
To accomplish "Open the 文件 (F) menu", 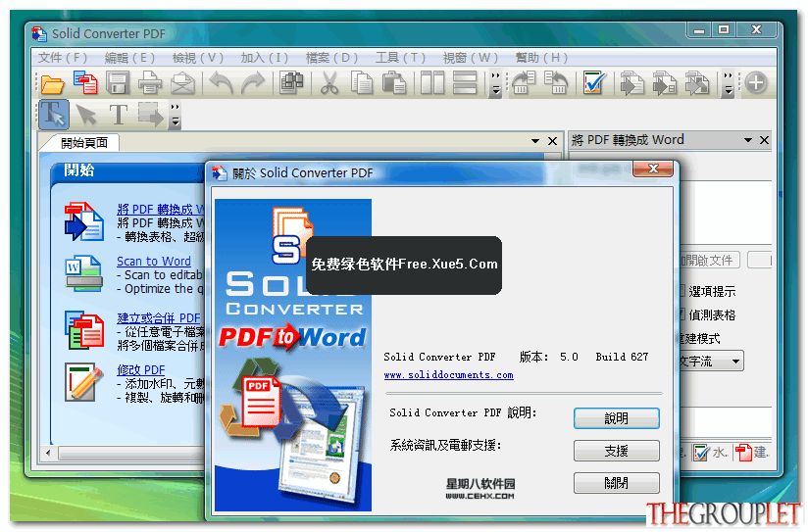I will point(63,58).
